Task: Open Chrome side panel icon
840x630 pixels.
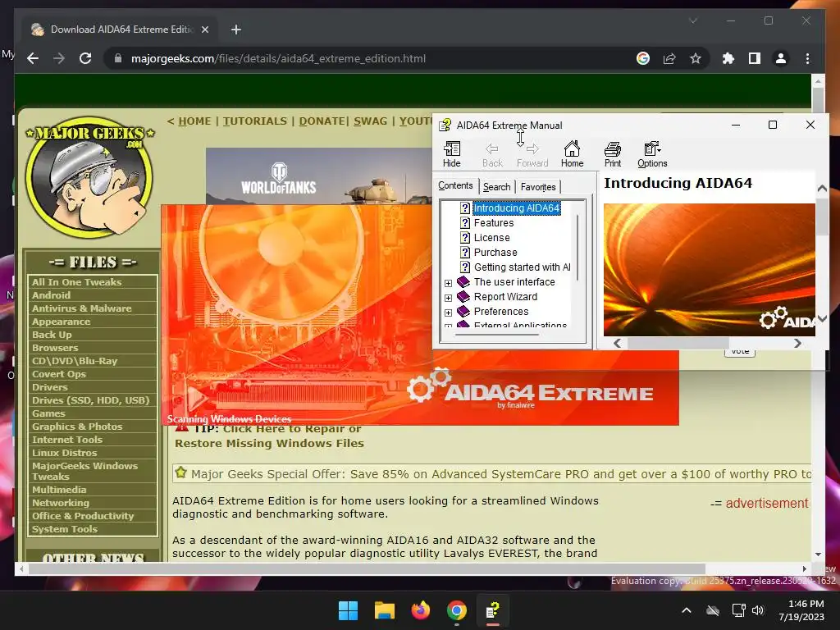Action: click(x=755, y=58)
